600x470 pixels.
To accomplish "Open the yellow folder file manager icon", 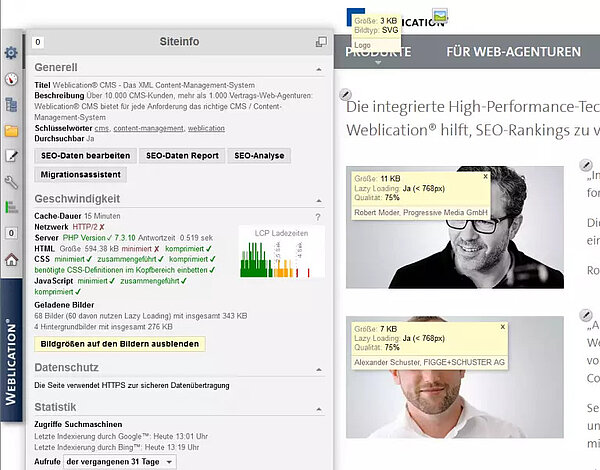I will click(x=11, y=131).
